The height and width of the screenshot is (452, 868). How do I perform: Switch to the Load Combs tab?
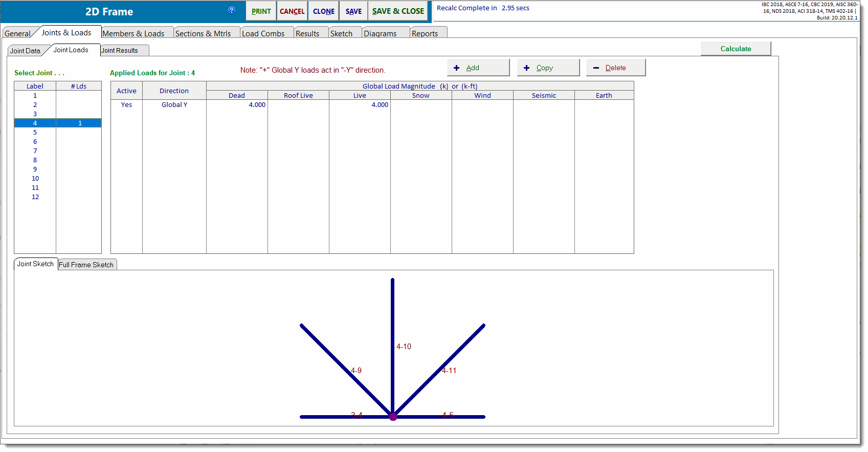coord(263,33)
